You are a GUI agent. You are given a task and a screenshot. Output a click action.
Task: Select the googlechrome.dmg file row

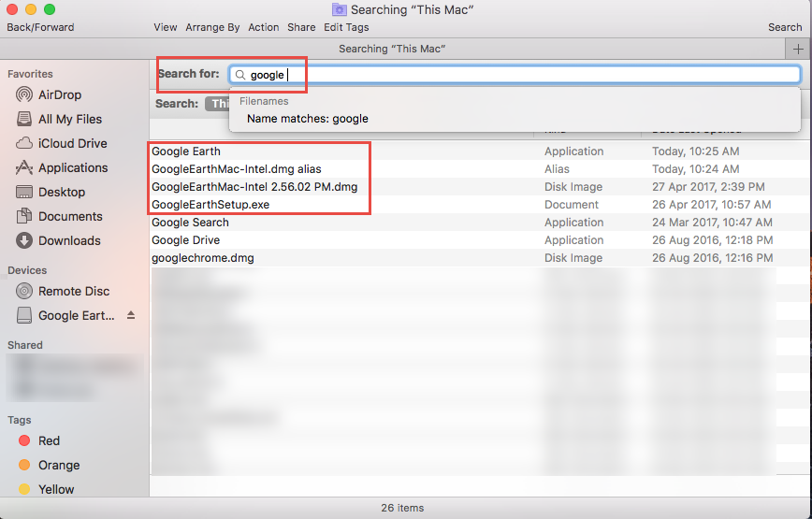[x=203, y=258]
